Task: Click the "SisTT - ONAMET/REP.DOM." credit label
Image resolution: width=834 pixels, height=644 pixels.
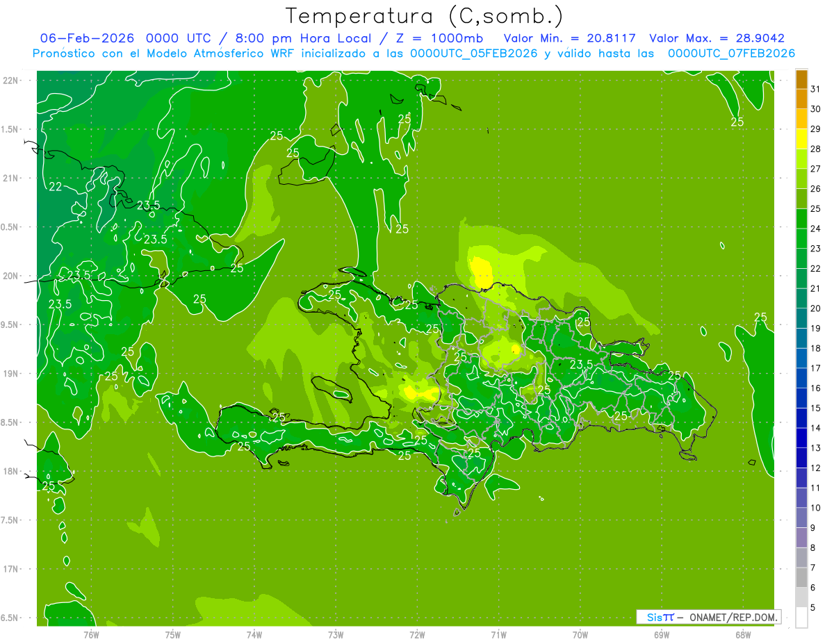Action: tap(709, 617)
